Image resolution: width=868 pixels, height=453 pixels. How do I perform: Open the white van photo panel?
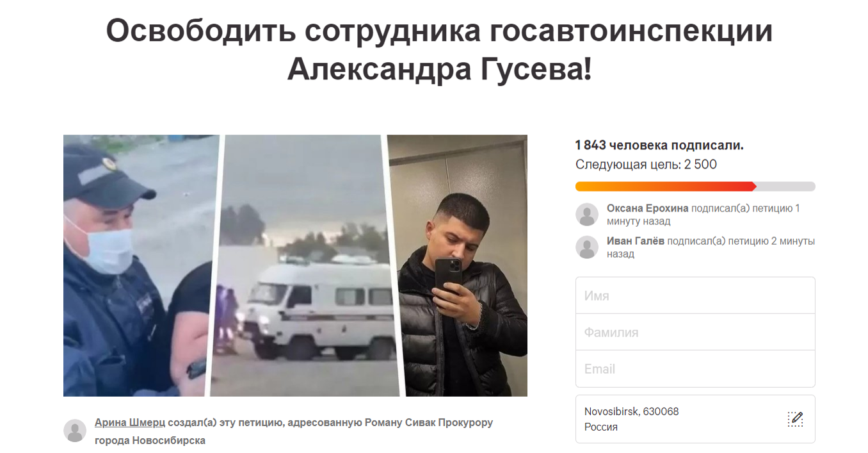tap(301, 265)
